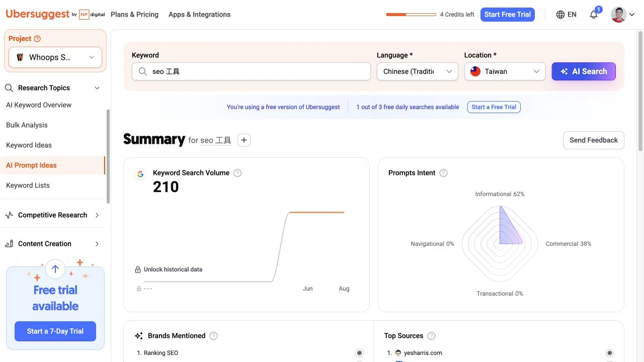Click the yesharris.com source entry

pyautogui.click(x=423, y=353)
